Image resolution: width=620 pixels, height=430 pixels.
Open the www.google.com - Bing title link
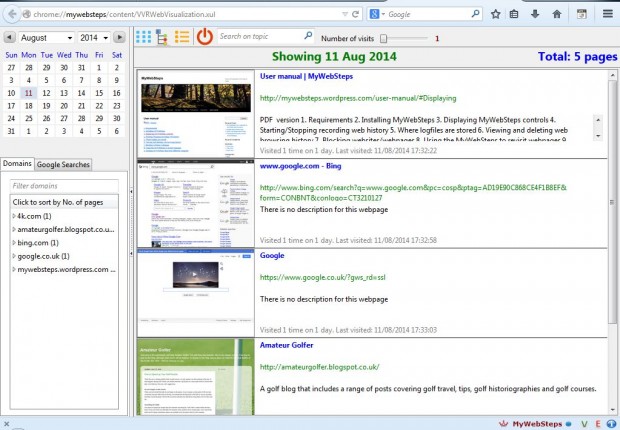pos(301,166)
